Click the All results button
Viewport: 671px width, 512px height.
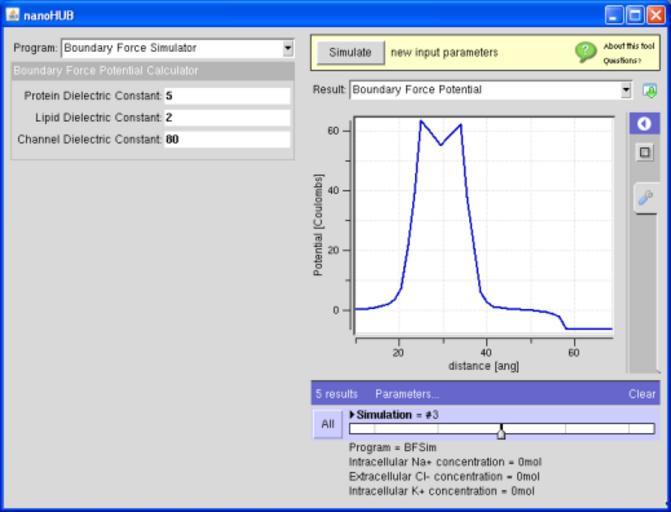point(327,425)
